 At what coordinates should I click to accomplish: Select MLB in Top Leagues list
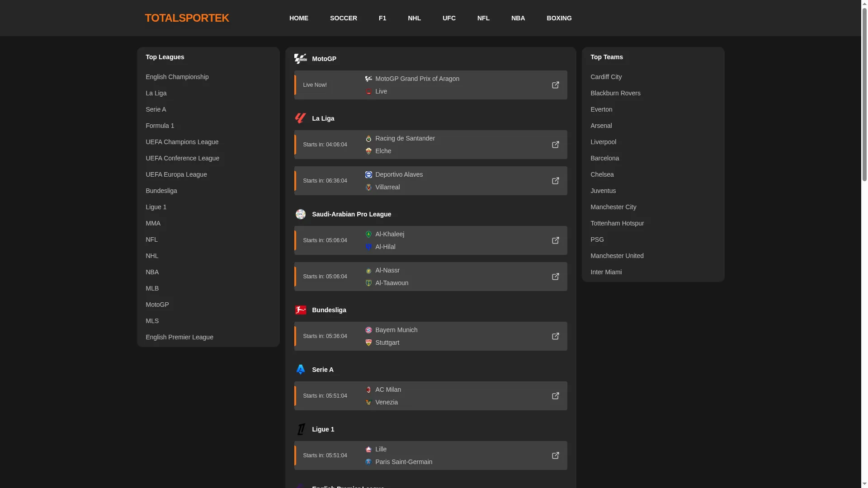tap(152, 288)
